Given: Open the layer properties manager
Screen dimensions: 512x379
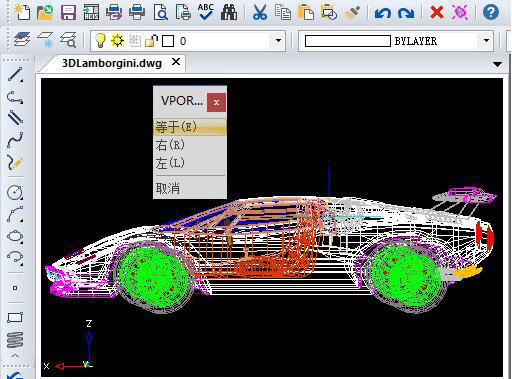Looking at the screenshot, I should tap(22, 40).
